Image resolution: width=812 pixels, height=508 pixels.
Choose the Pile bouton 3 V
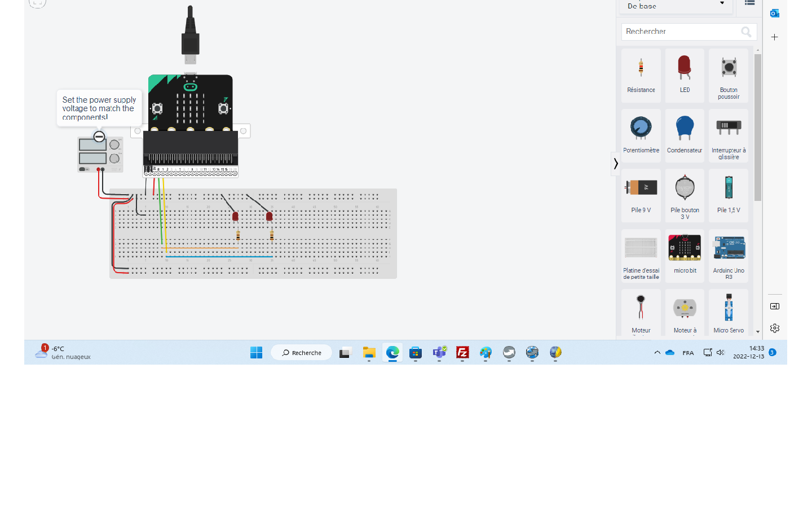[685, 195]
